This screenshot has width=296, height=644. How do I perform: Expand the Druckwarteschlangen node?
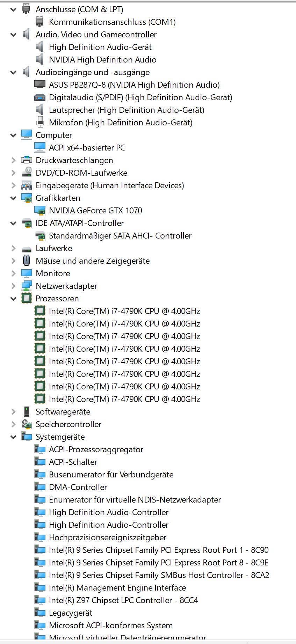click(x=13, y=160)
